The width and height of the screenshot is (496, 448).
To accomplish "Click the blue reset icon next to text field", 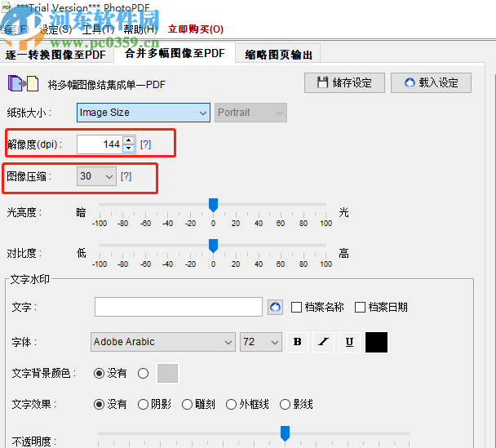I will [275, 307].
